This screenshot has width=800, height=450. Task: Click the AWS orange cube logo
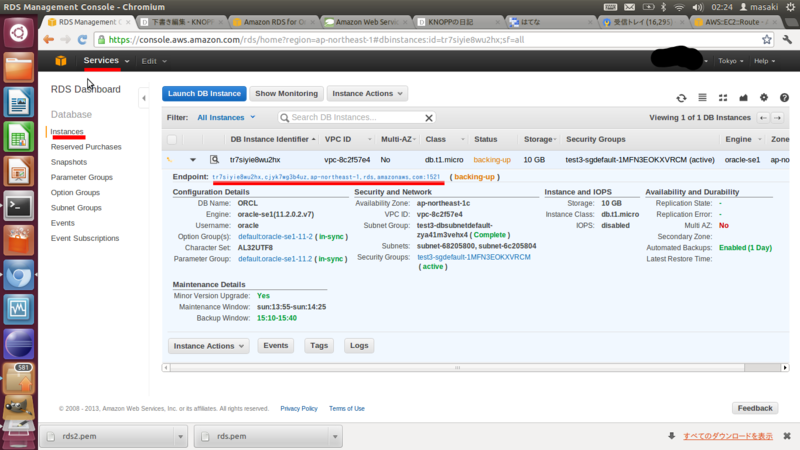(61, 61)
